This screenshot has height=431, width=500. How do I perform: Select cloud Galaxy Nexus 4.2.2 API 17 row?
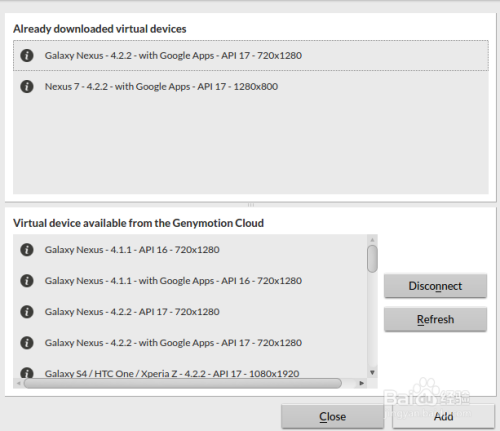[x=190, y=312]
